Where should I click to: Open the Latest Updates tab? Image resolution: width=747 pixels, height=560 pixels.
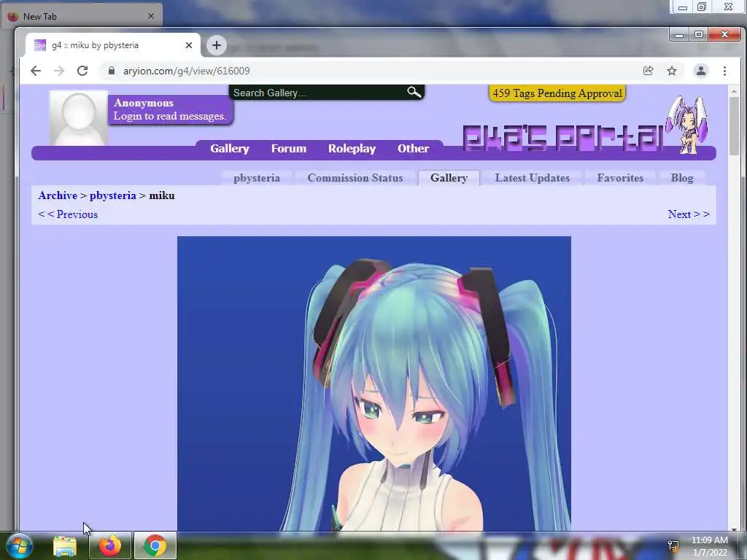point(532,178)
